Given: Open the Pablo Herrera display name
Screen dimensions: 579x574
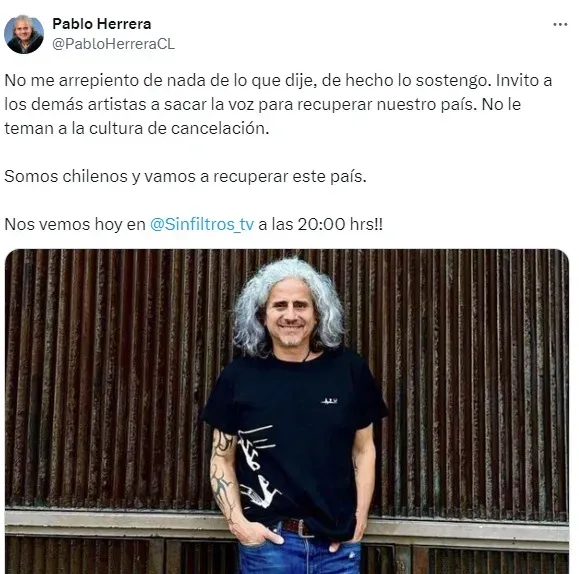Looking at the screenshot, I should (102, 24).
